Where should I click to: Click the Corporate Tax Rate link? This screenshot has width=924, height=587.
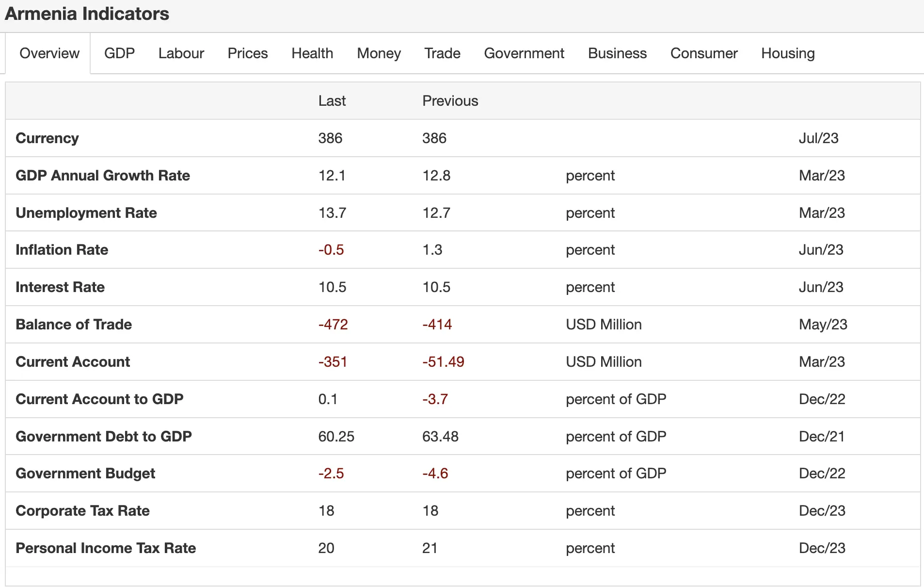(x=82, y=511)
